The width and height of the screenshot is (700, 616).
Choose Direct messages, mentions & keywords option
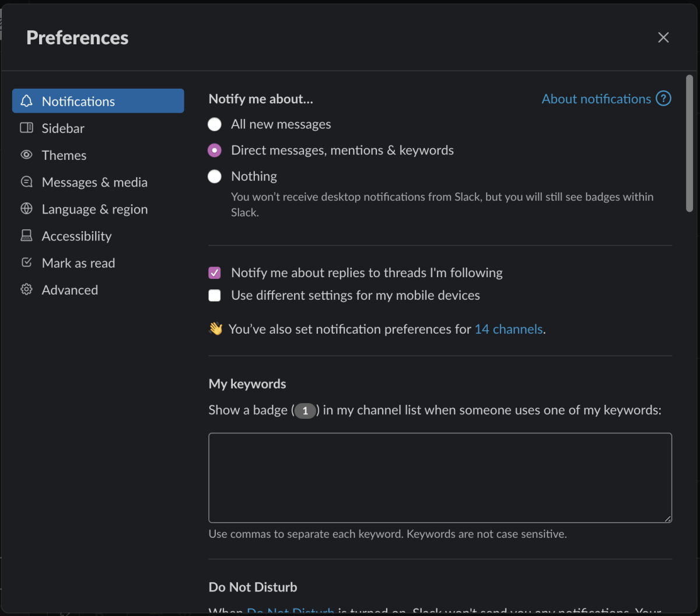click(x=215, y=150)
